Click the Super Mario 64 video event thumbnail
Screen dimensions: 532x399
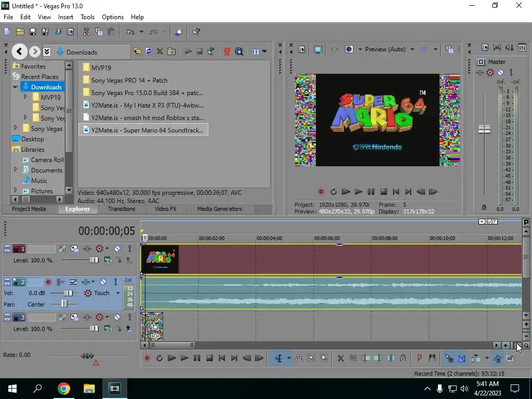pos(160,259)
